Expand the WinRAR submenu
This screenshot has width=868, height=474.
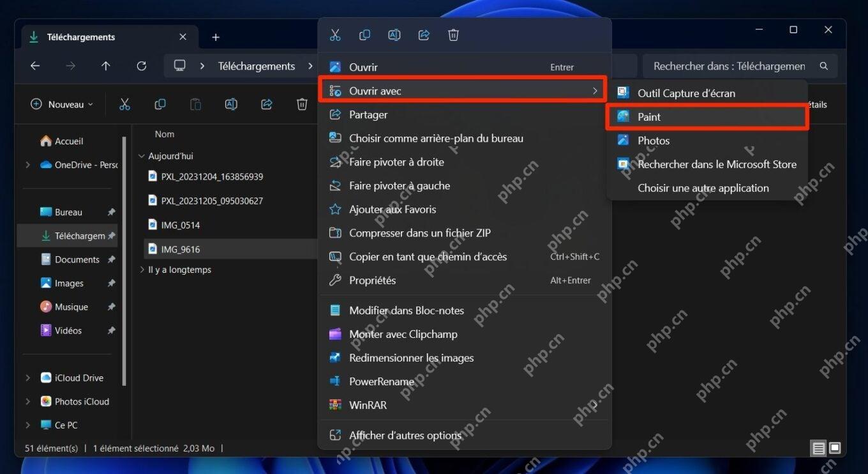[465, 405]
